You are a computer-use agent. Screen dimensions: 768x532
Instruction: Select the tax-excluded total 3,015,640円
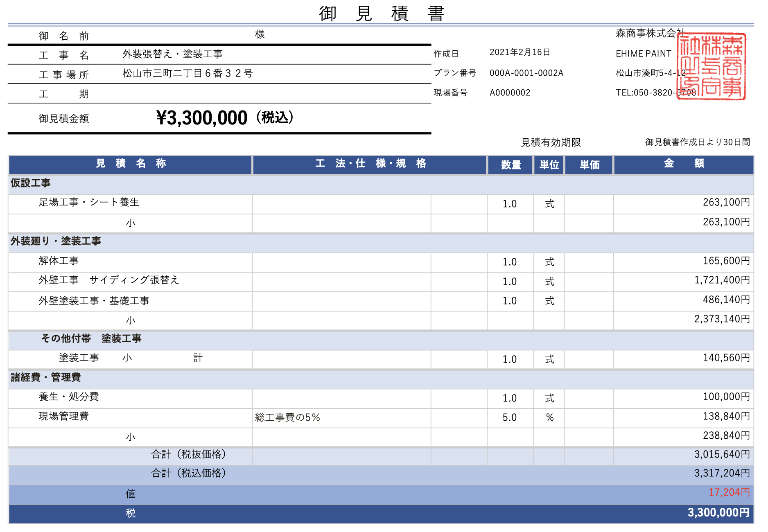722,454
